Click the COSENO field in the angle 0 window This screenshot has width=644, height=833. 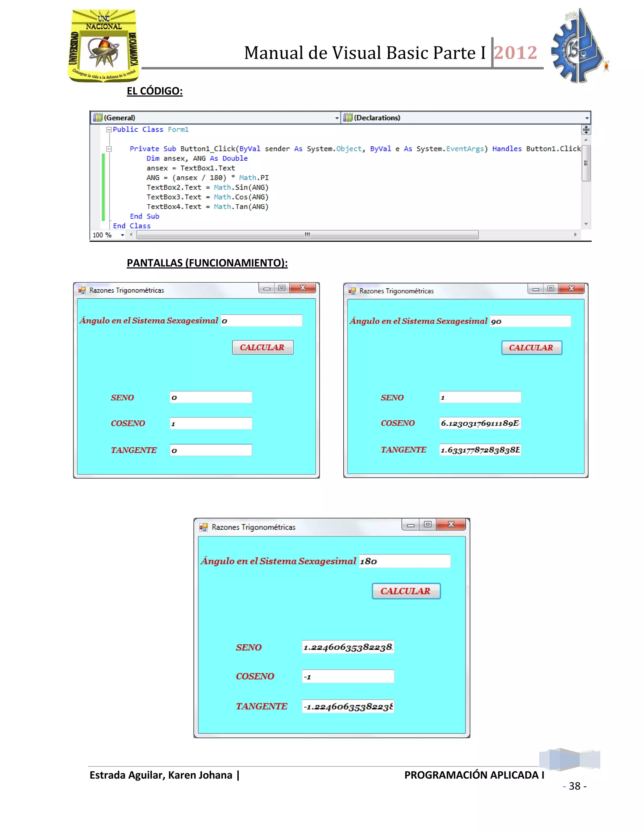(211, 423)
